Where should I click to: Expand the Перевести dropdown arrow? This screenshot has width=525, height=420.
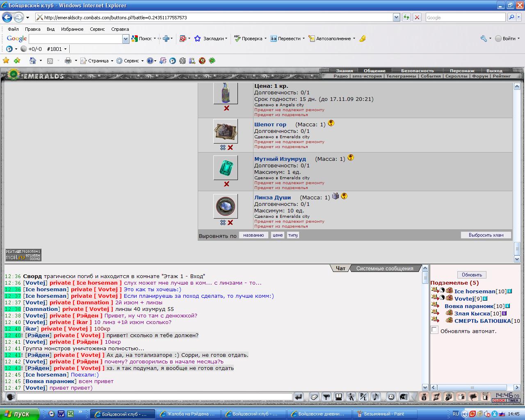304,39
